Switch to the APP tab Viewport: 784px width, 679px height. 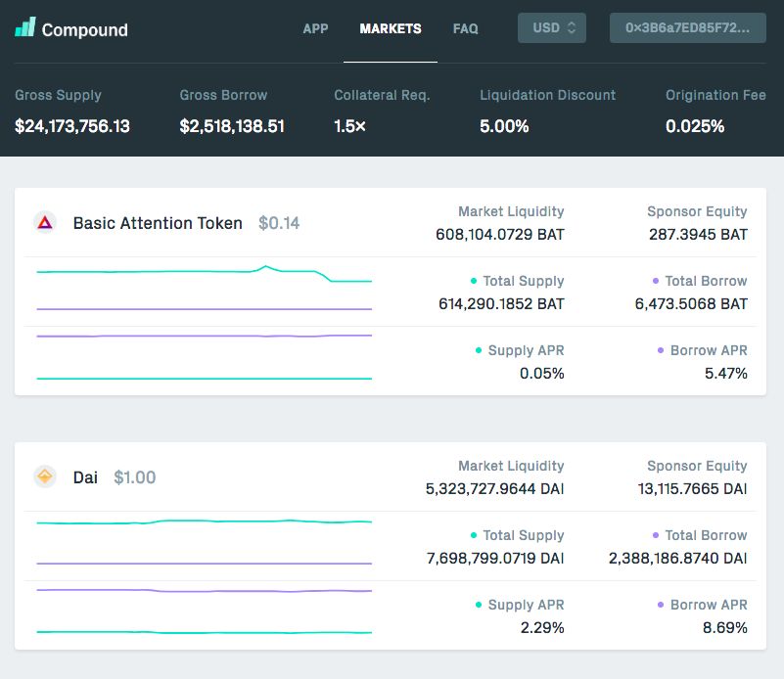tap(315, 28)
